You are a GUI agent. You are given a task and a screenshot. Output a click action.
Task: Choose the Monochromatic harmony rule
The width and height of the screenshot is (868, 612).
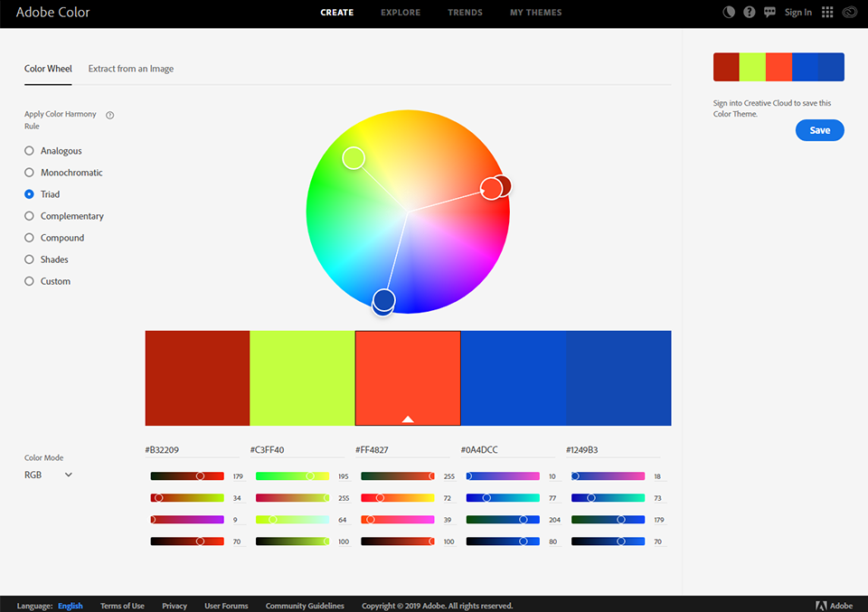pyautogui.click(x=28, y=172)
